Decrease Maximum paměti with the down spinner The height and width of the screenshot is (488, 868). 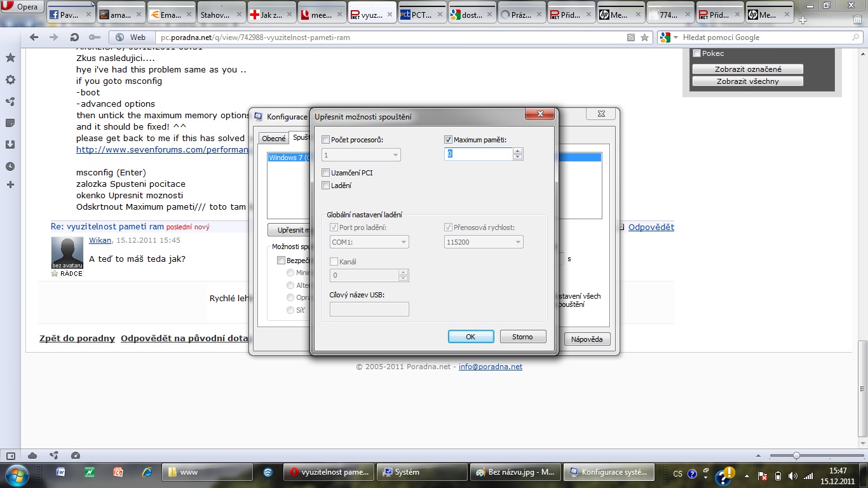518,157
